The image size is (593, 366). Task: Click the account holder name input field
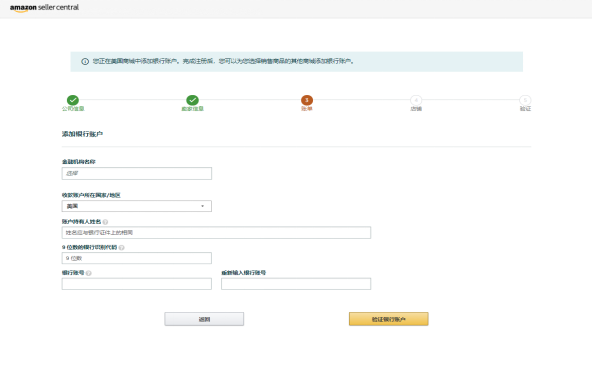[216, 233]
